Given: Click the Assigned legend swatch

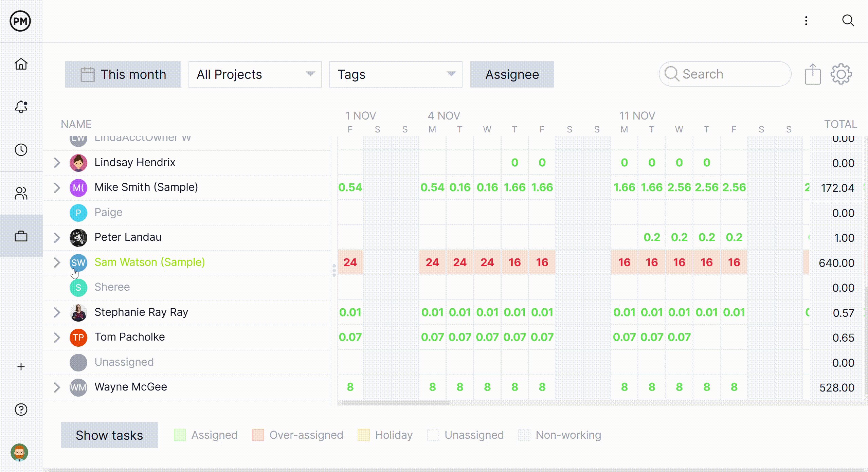Looking at the screenshot, I should pos(180,435).
